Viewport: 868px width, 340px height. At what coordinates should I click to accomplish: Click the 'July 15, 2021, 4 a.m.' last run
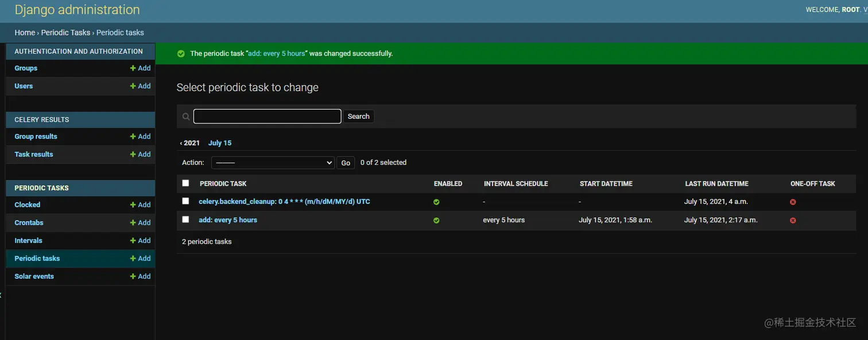tap(716, 202)
